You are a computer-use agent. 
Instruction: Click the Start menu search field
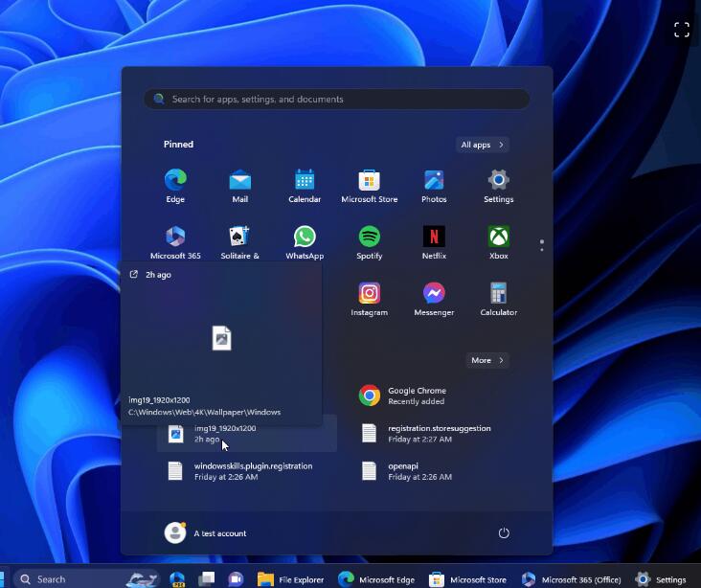[x=337, y=99]
